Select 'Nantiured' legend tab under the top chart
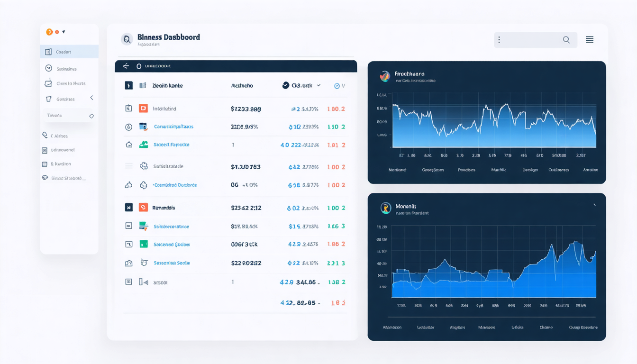637x364 pixels. [397, 170]
